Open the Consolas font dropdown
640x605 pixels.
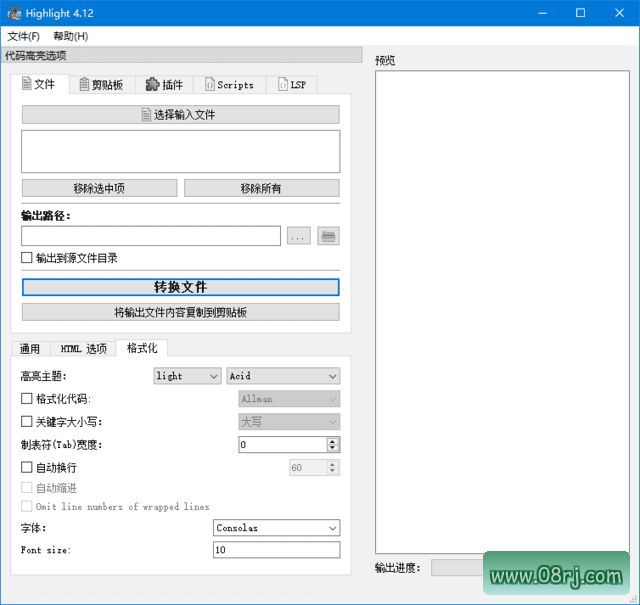276,528
